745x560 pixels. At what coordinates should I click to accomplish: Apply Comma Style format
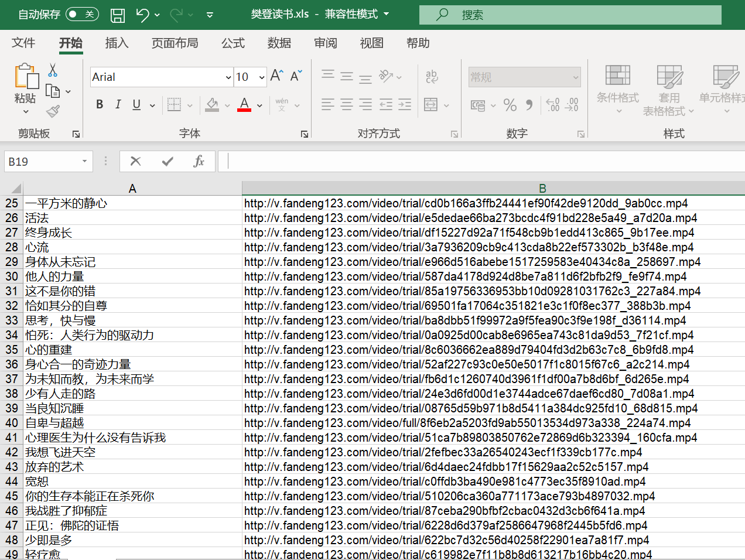pyautogui.click(x=529, y=105)
